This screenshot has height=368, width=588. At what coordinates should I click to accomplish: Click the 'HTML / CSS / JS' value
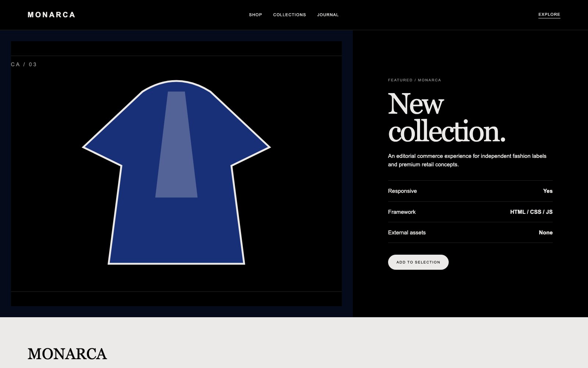(x=531, y=212)
